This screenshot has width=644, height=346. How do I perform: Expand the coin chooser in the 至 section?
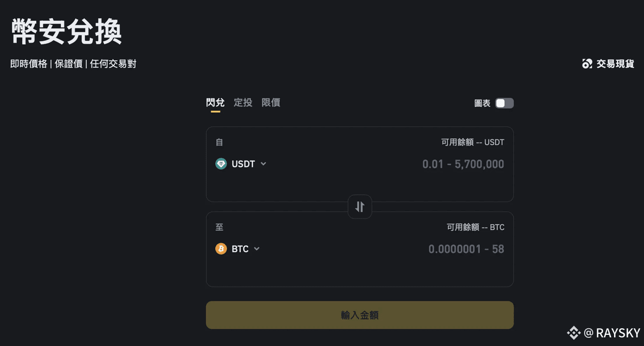click(256, 249)
